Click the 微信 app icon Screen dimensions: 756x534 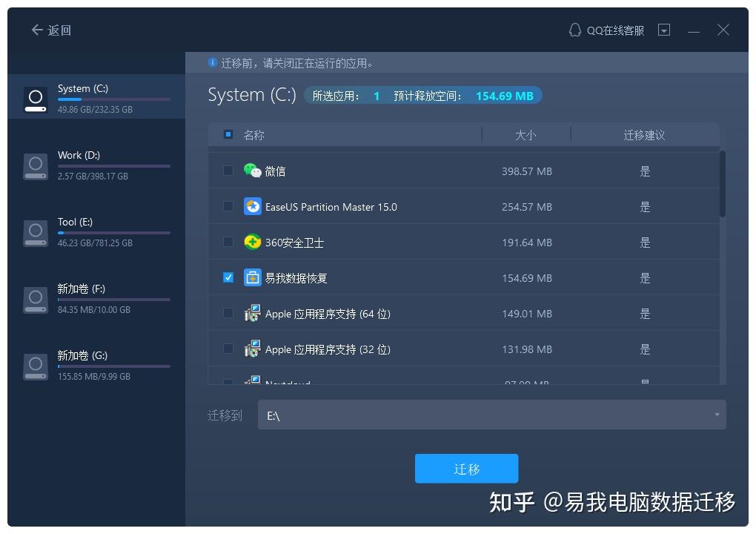tap(252, 171)
